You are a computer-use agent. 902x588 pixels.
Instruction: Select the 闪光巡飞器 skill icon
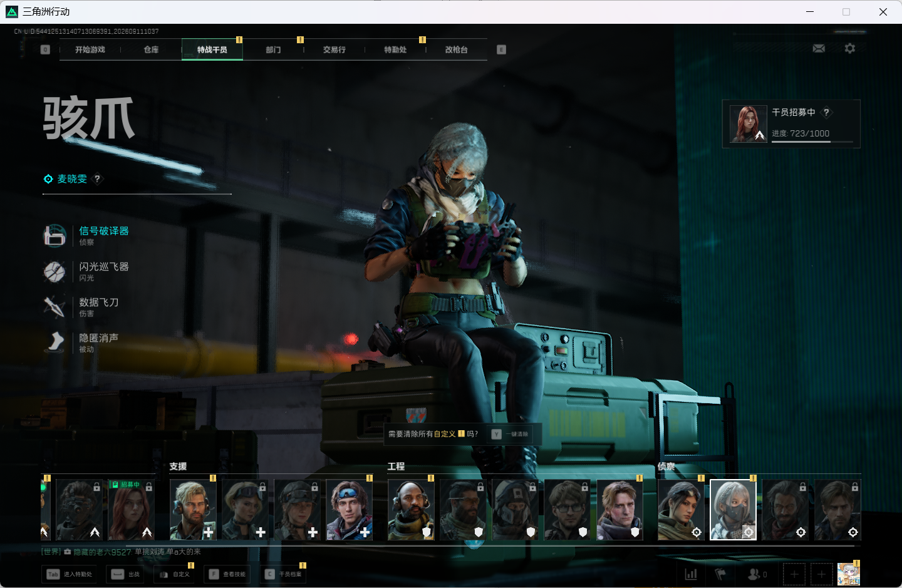[x=54, y=272]
